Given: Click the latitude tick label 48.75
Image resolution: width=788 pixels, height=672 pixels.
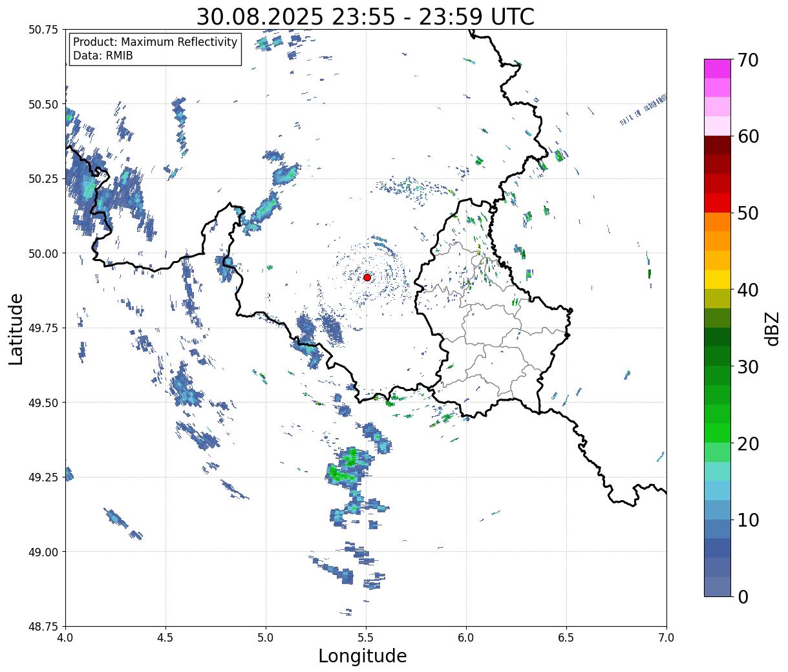Looking at the screenshot, I should tap(43, 626).
